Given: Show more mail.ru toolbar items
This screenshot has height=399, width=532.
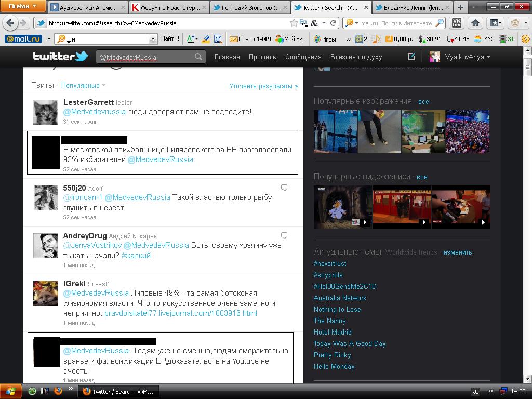Looking at the screenshot, I should [349, 39].
